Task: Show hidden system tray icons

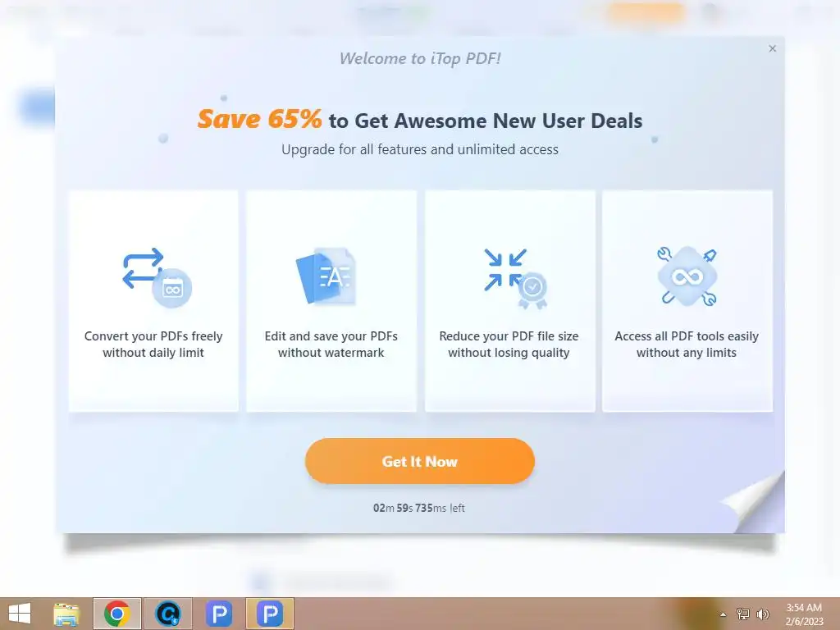Action: [x=723, y=614]
